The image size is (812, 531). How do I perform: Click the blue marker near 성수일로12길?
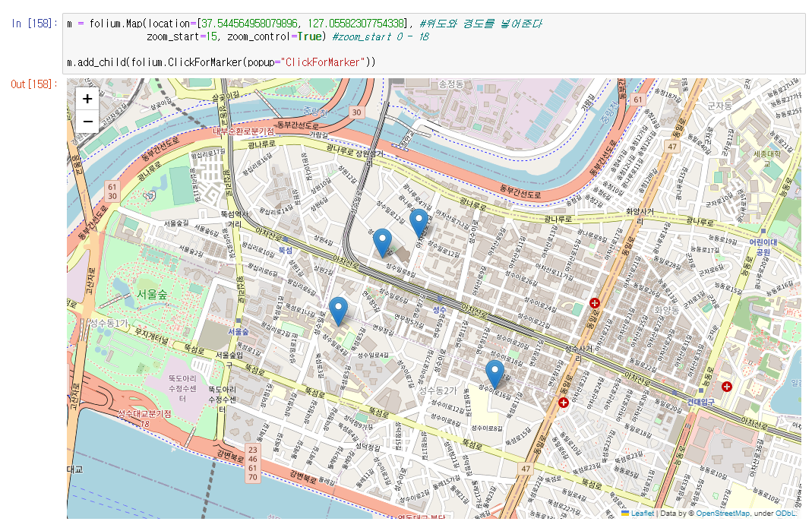[x=419, y=223]
